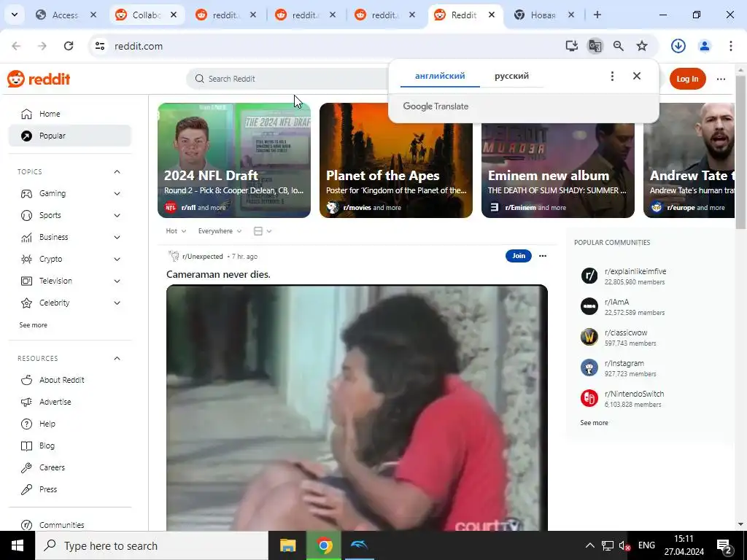Screen dimensions: 747x560
Task: Click the Celebrity star icon
Action: pos(27,303)
